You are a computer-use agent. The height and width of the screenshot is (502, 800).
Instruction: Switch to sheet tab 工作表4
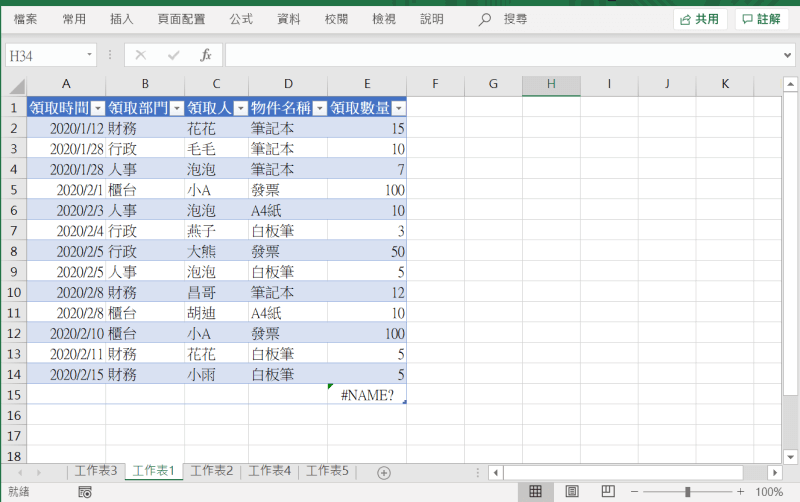(x=269, y=471)
